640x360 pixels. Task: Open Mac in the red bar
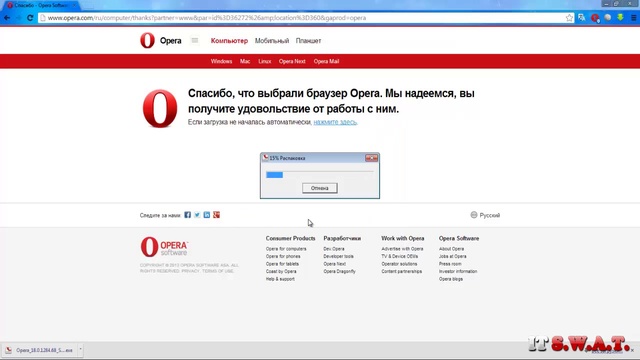[245, 61]
